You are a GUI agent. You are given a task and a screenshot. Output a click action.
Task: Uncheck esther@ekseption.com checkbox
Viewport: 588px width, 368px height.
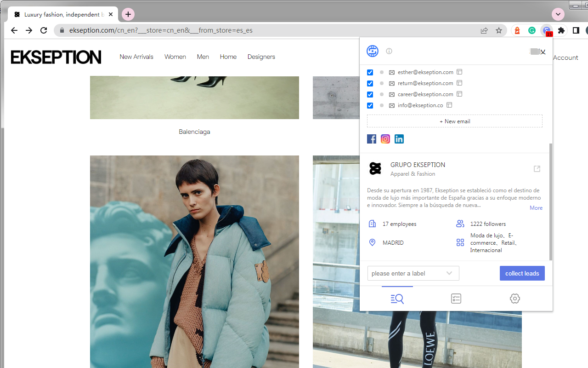[370, 72]
